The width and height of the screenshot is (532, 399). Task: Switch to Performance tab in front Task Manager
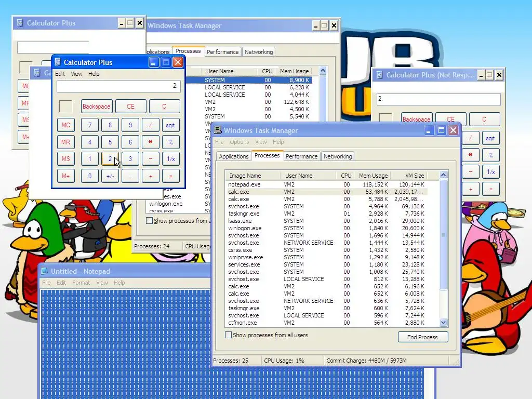point(302,156)
